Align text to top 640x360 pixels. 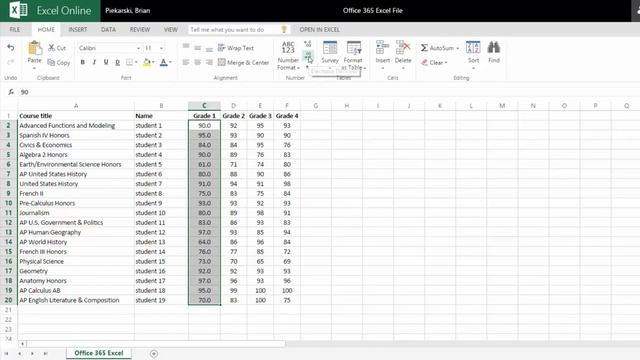(x=186, y=47)
